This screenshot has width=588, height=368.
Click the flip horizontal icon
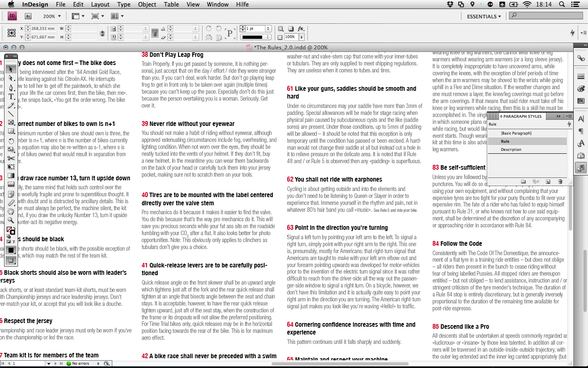[209, 37]
